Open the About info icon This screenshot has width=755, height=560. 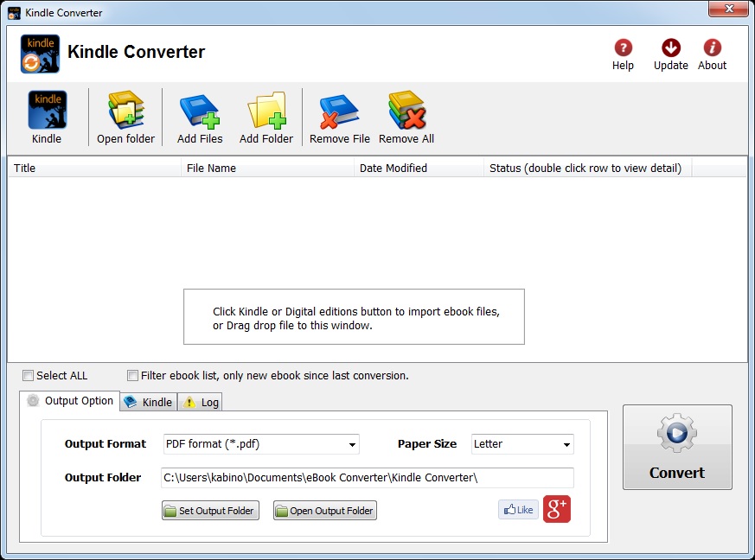click(712, 48)
